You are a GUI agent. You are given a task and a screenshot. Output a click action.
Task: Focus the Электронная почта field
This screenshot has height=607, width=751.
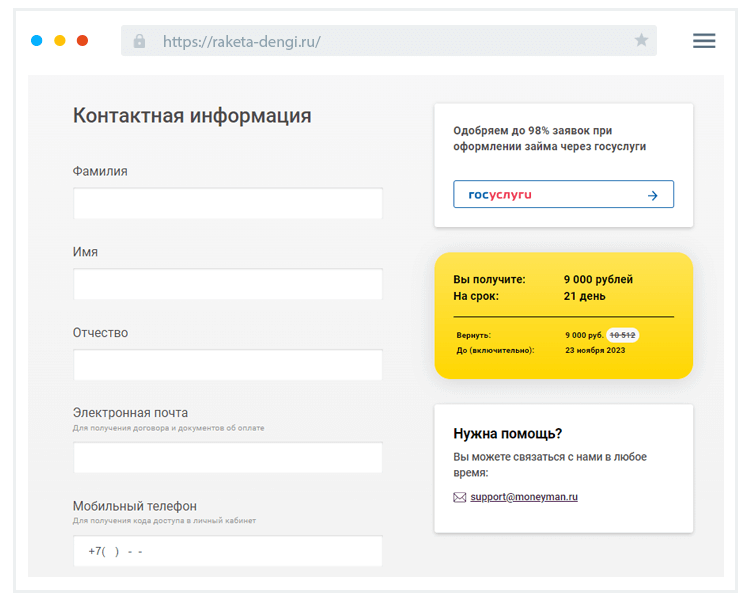pos(227,458)
